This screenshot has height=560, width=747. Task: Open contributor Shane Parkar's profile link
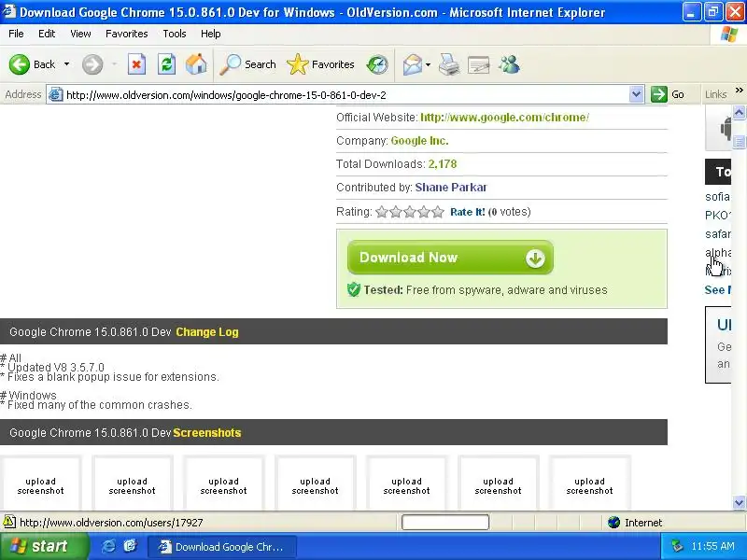tap(451, 188)
